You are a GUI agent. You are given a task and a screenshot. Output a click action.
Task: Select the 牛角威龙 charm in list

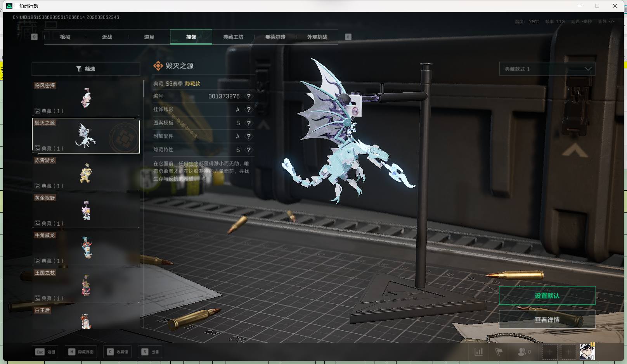tap(86, 248)
